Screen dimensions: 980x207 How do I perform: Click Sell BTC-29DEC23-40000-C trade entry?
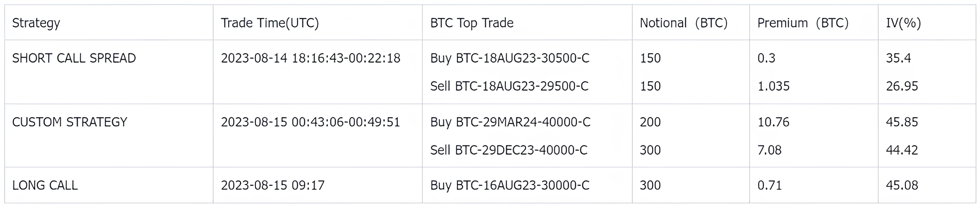click(x=509, y=150)
